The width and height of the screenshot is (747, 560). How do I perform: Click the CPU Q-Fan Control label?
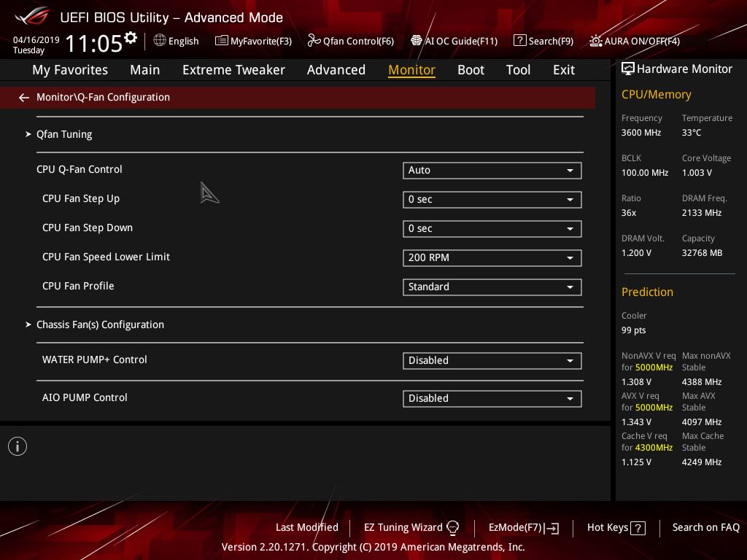coord(79,169)
